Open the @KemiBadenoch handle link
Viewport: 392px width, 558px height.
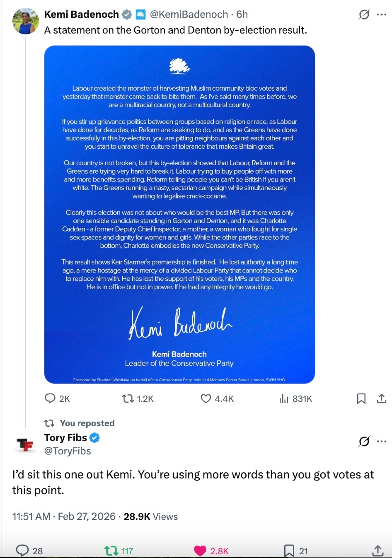(x=189, y=14)
